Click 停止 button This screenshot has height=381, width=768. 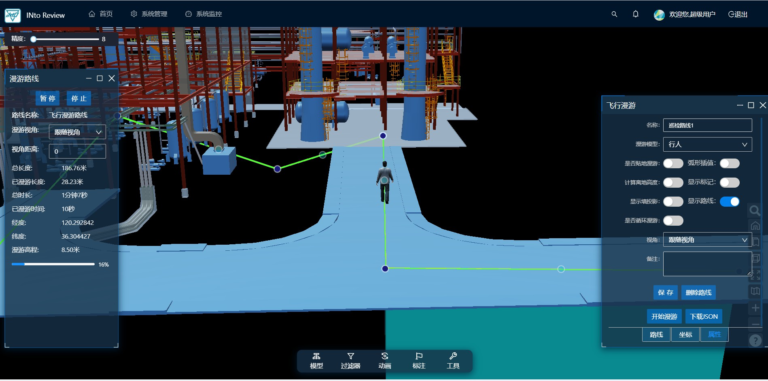tap(79, 98)
